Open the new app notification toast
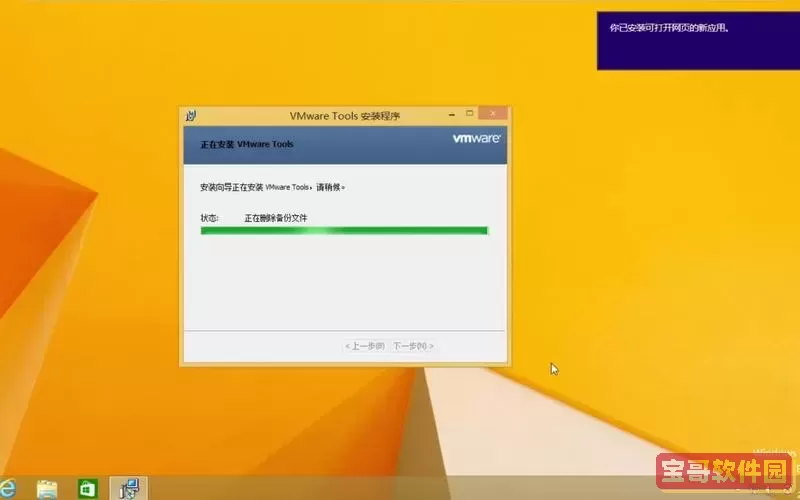This screenshot has width=800, height=500. tap(698, 41)
